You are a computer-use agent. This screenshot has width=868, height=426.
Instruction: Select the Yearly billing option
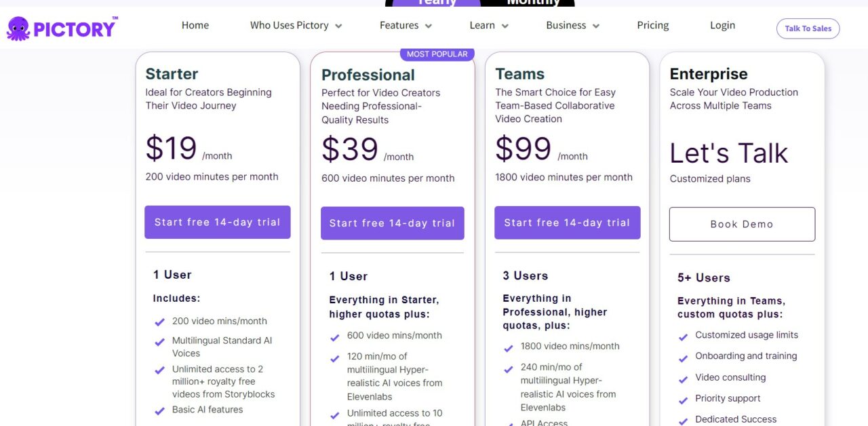[x=436, y=3]
